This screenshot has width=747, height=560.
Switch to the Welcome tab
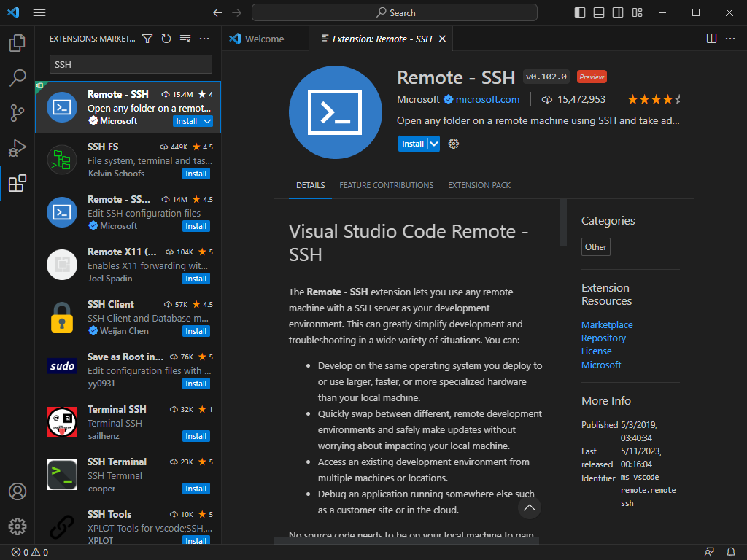point(266,38)
